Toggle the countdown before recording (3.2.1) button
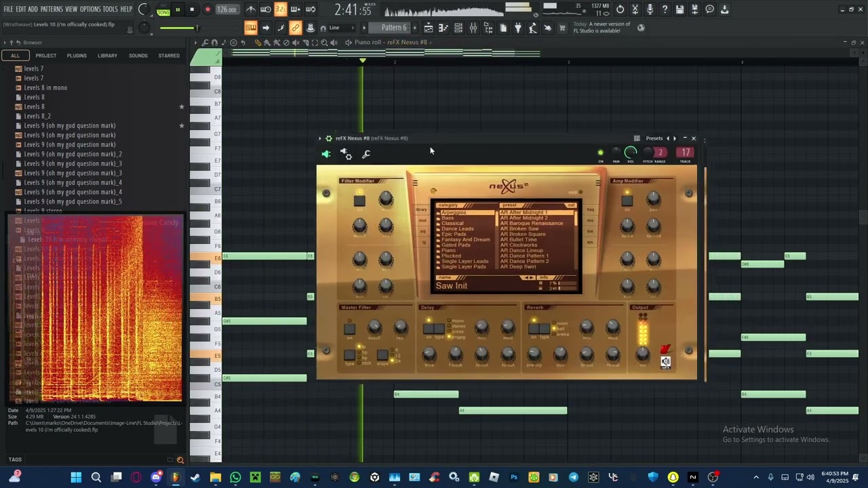Viewport: 868px width, 488px height. click(281, 9)
